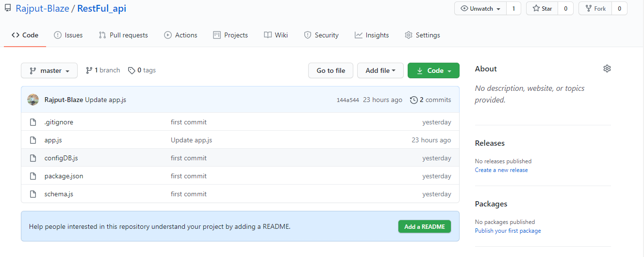The width and height of the screenshot is (644, 257).
Task: View the fork count of 0
Action: 619,9
